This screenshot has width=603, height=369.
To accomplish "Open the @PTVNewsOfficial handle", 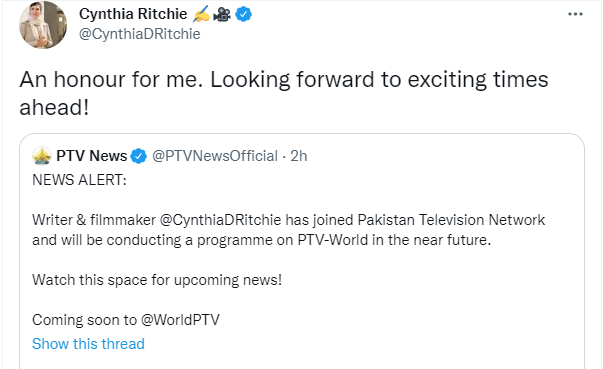I will (215, 156).
